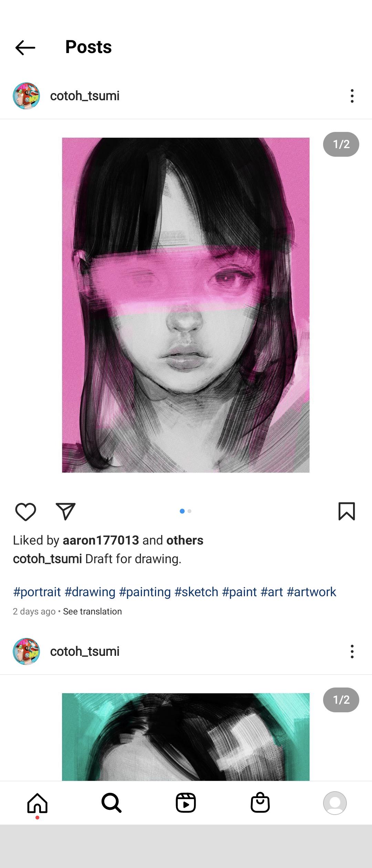Select the second carousel dot indicator
372x868 pixels.
click(189, 511)
